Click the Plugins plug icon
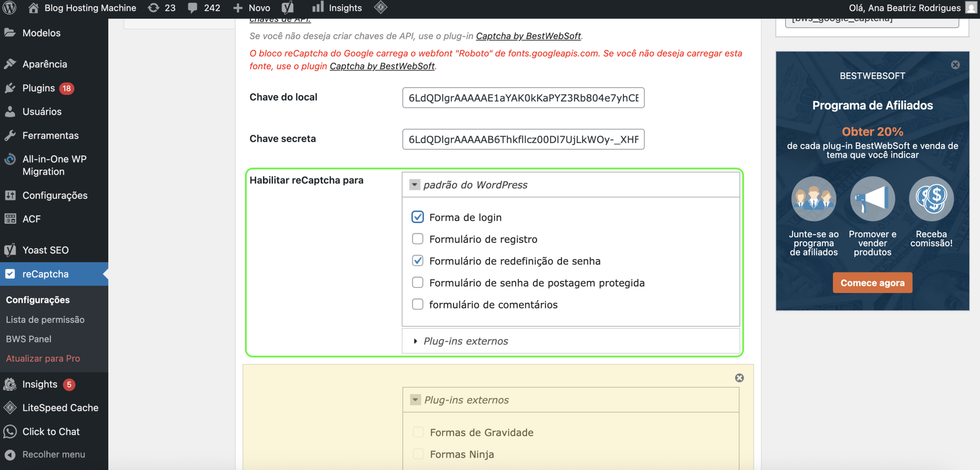980x470 pixels. 10,88
